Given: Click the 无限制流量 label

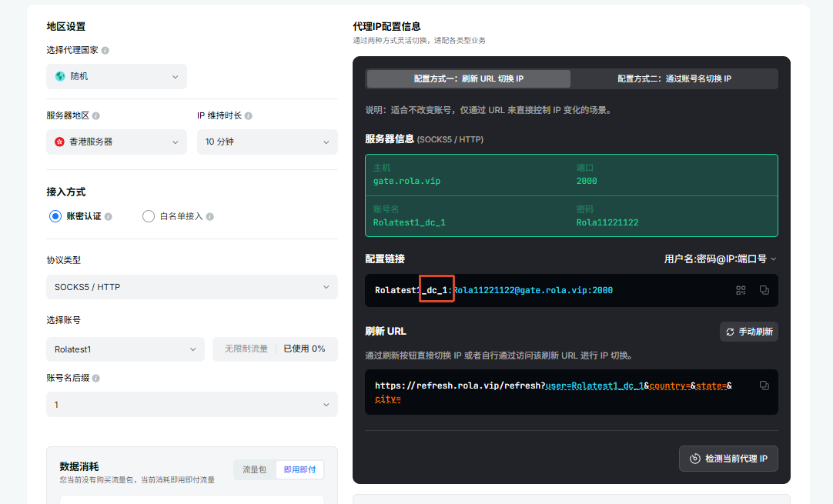Looking at the screenshot, I should [246, 349].
